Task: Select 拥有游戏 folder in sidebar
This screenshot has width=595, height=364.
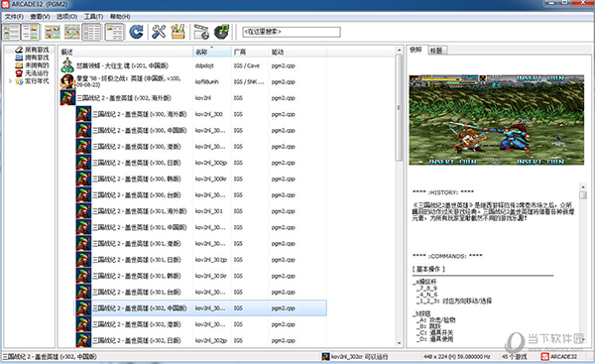Action: coord(37,58)
